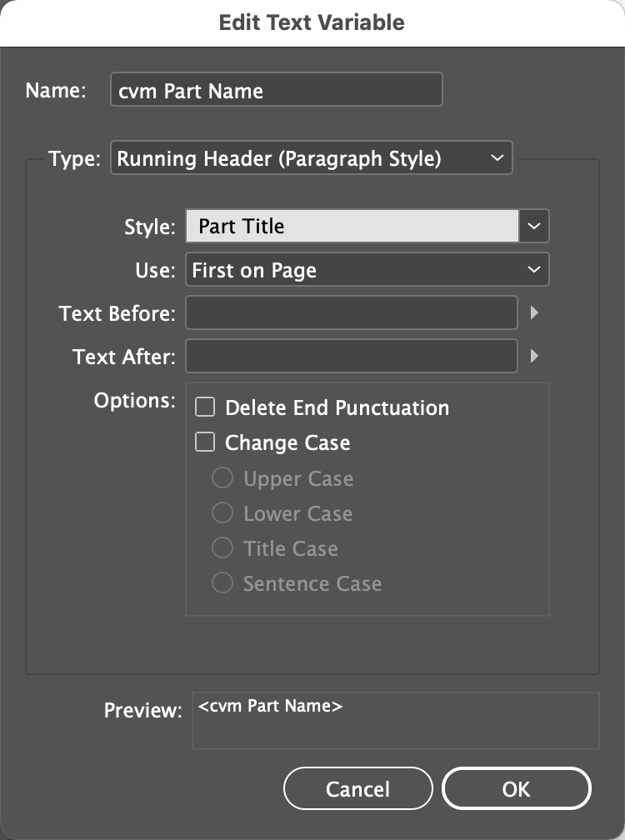Click the Text After flyout arrow
Viewport: 625px width, 840px height.
point(535,357)
